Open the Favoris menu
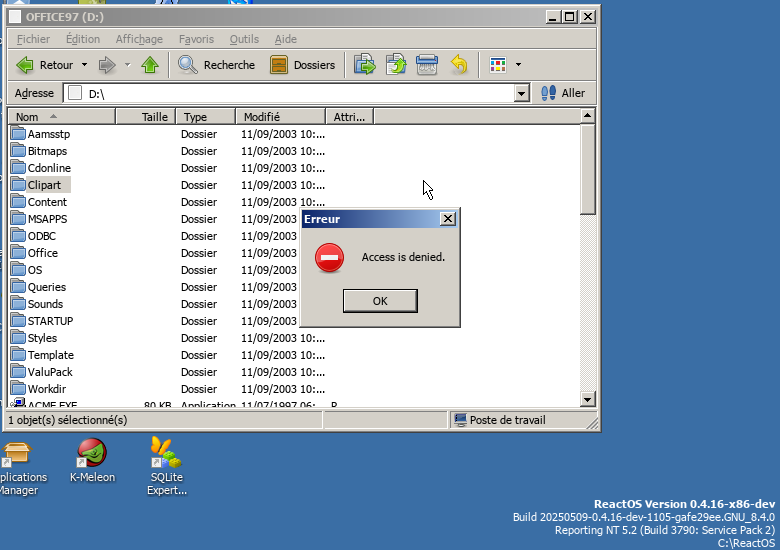 click(x=196, y=39)
